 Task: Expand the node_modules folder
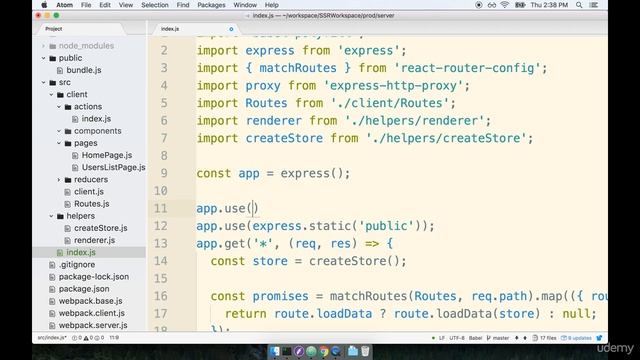[43, 46]
